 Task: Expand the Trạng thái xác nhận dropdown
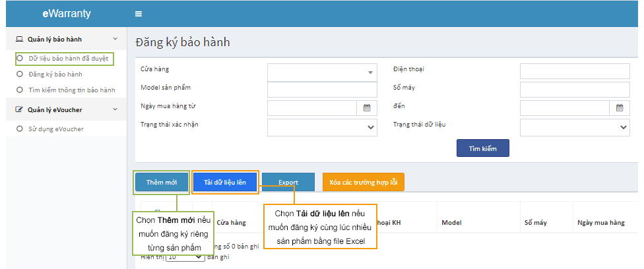pos(322,127)
